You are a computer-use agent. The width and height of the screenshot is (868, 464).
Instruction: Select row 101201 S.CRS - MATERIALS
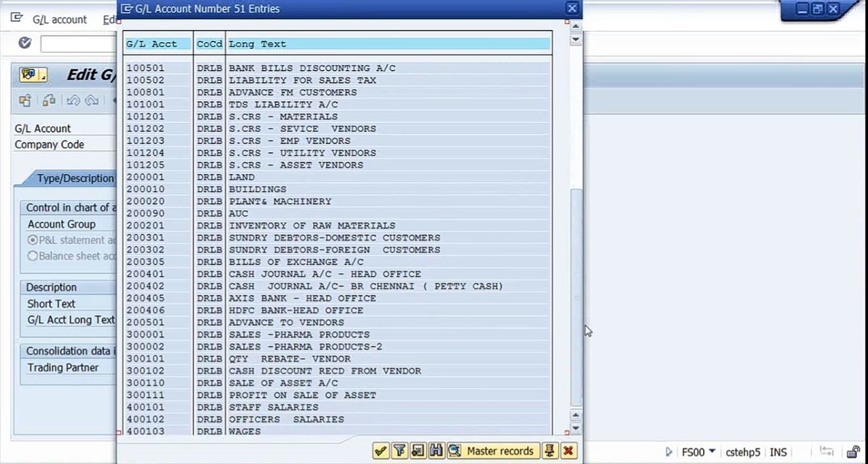coord(338,117)
